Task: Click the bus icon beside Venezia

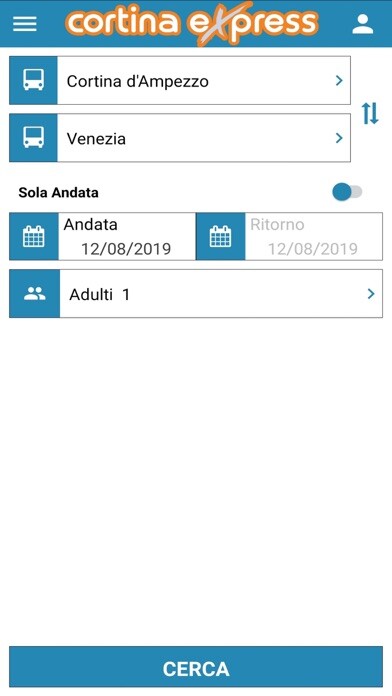Action: coord(33,138)
